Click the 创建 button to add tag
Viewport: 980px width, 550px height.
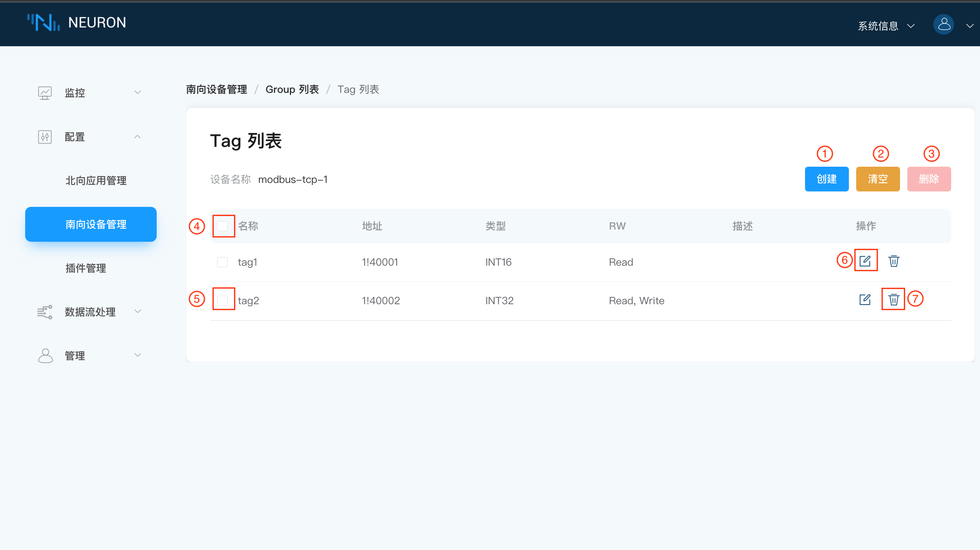tap(827, 179)
